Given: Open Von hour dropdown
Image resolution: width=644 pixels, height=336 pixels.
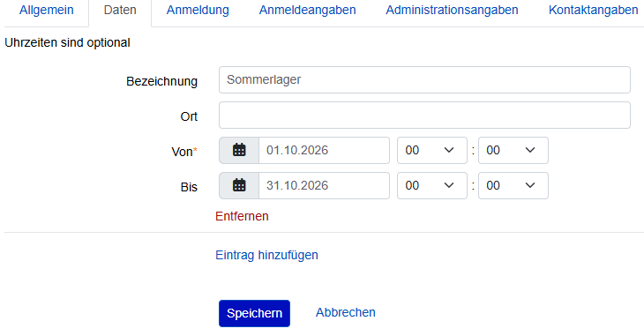Looking at the screenshot, I should point(431,150).
